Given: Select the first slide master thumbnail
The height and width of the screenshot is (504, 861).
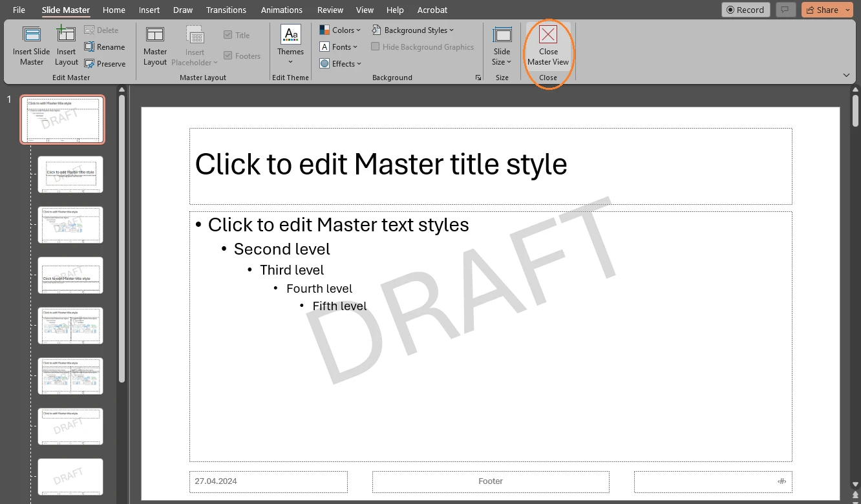Looking at the screenshot, I should pos(62,120).
